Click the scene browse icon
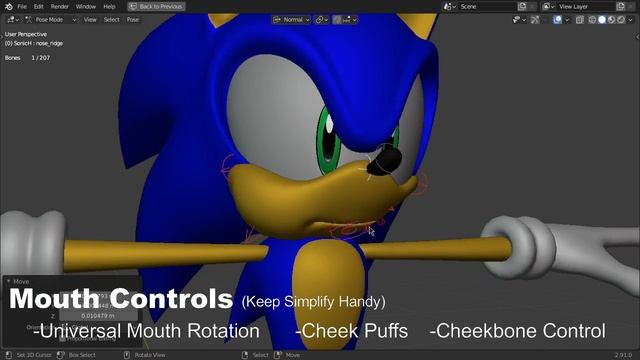This screenshot has height=360, width=640. coord(449,7)
